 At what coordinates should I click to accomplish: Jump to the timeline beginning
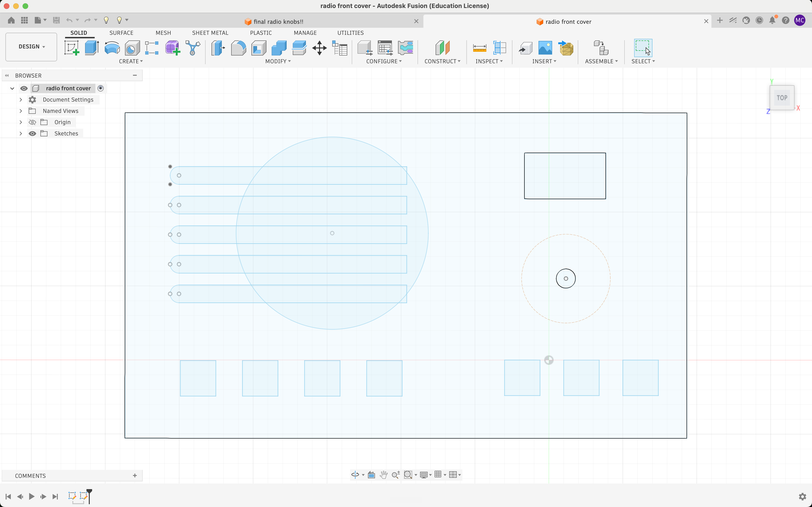(8, 497)
